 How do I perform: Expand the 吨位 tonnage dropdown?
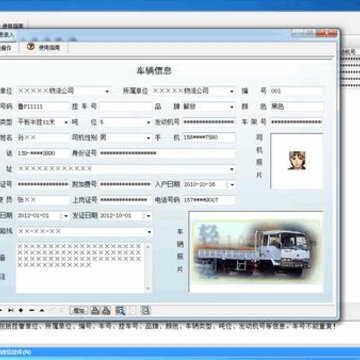pyautogui.click(x=148, y=123)
